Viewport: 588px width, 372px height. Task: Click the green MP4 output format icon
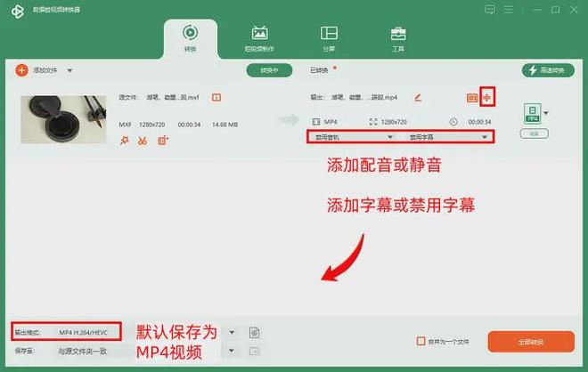[532, 114]
